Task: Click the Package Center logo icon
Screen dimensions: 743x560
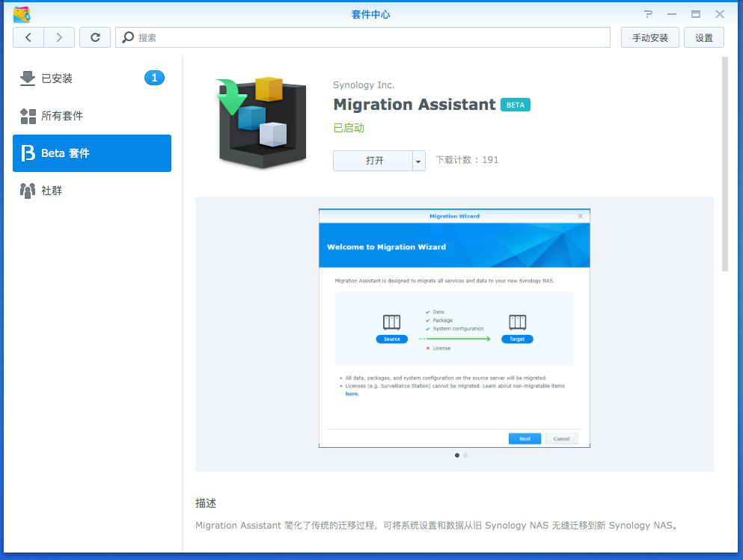Action: coord(22,14)
